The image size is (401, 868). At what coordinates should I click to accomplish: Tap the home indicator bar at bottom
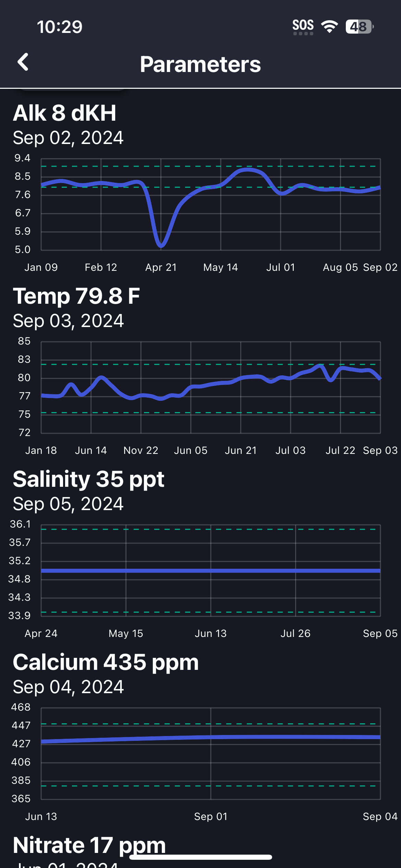coord(200,857)
